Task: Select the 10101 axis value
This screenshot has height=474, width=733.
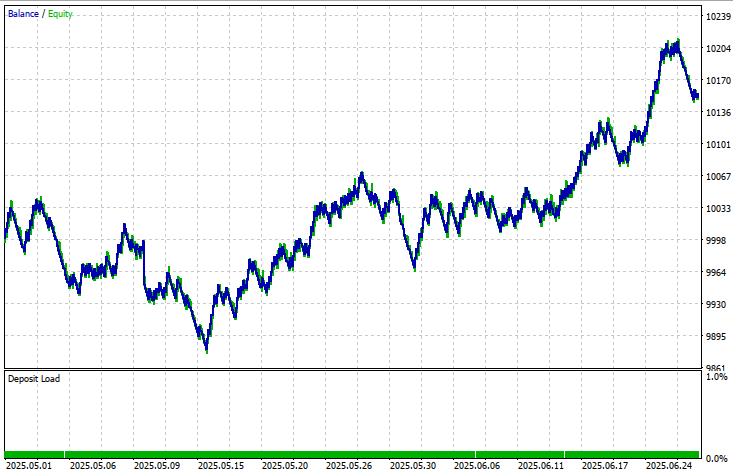Action: [718, 145]
